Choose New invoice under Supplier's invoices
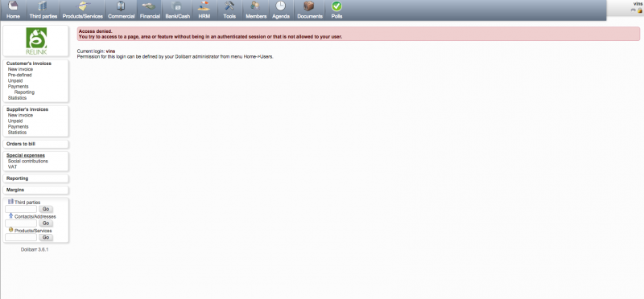 (x=20, y=115)
